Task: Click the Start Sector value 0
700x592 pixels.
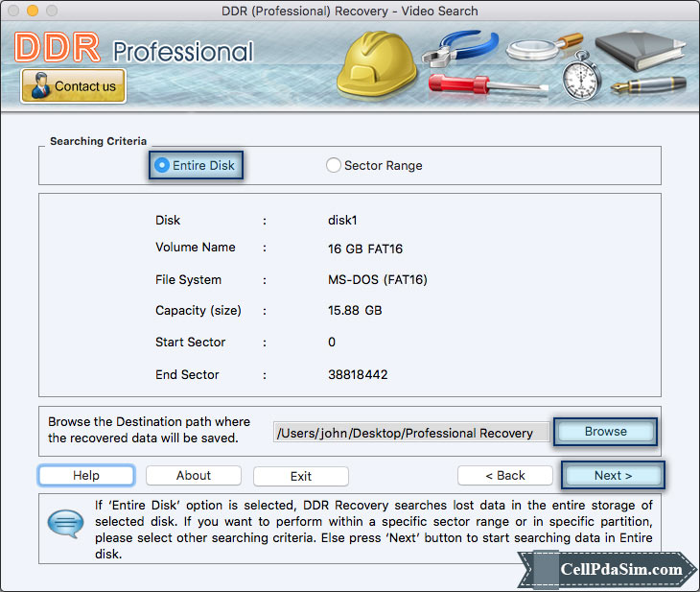Action: pyautogui.click(x=332, y=343)
